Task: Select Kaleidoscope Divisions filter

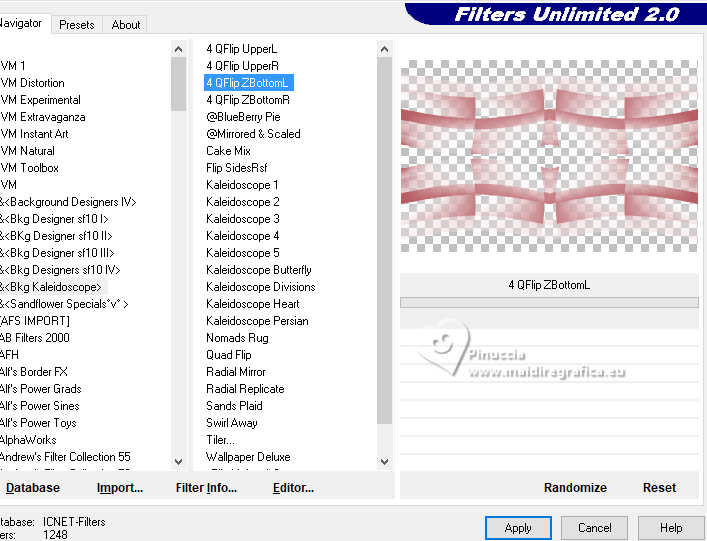Action: point(261,287)
